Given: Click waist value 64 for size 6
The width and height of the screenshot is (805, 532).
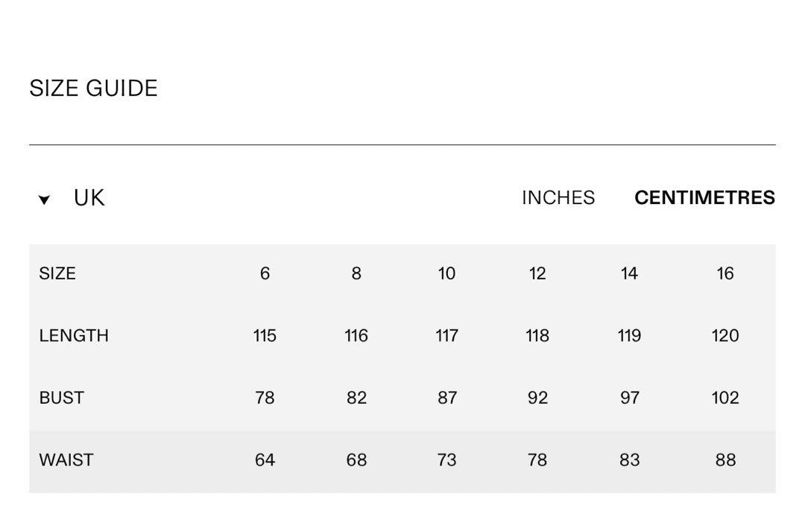Looking at the screenshot, I should (265, 460).
